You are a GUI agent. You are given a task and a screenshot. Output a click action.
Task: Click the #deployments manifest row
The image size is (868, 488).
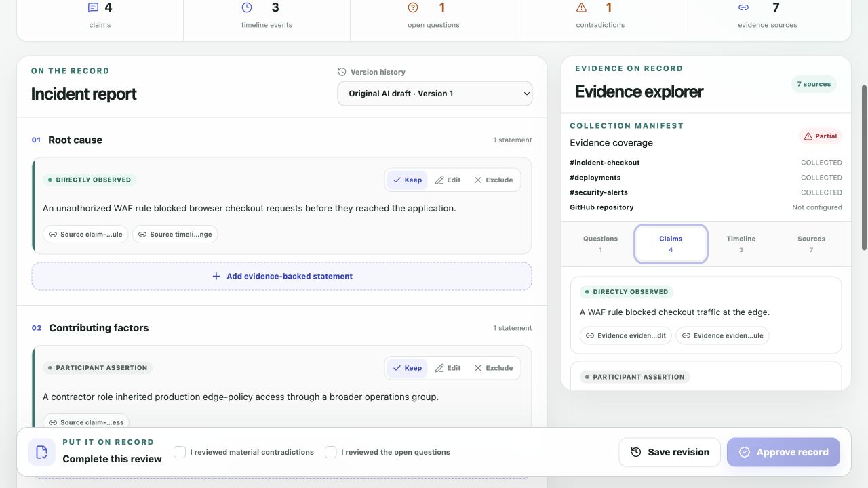[x=706, y=178]
